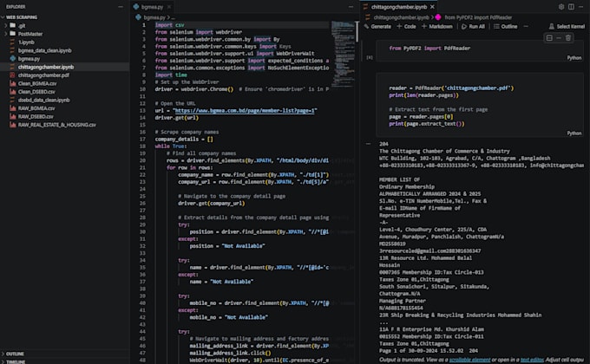The image size is (590, 364).
Task: Open RAW_DSEBD.csv file
Action: [x=36, y=117]
